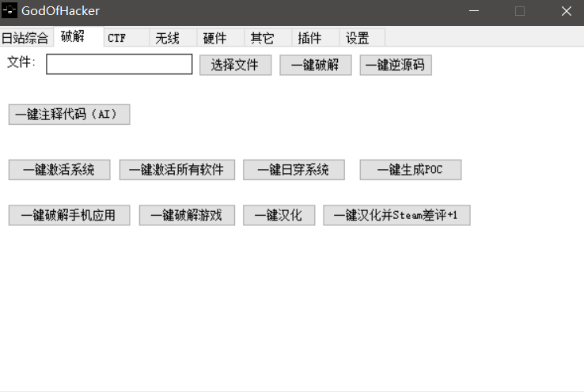Switch to the 日站综合 tab
Screen dimensions: 584x392
tap(25, 38)
